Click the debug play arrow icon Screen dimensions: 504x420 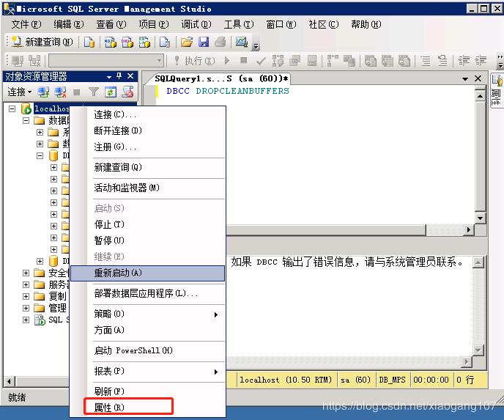point(227,60)
